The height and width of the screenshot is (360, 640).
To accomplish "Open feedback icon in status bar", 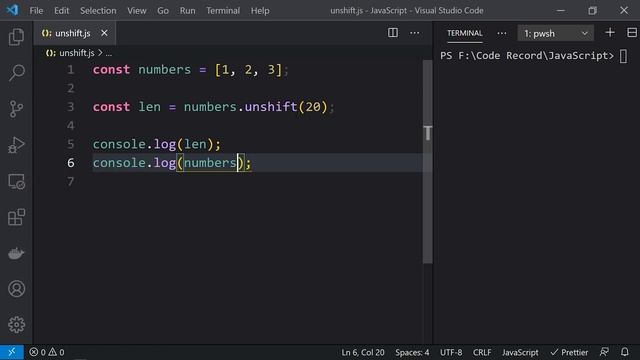I will [604, 352].
